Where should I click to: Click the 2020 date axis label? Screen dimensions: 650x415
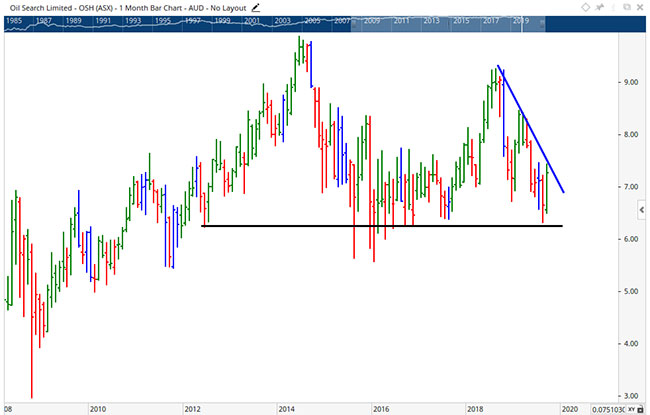[570, 409]
